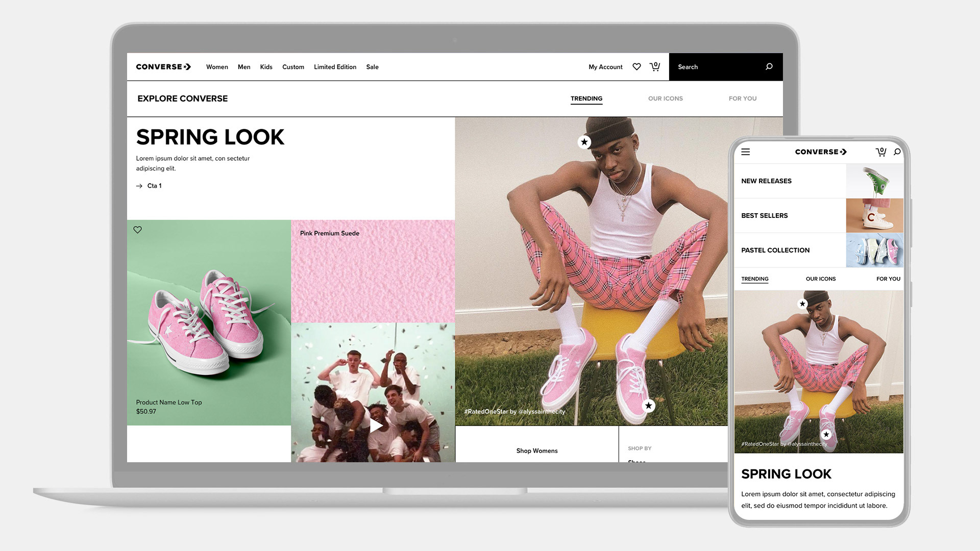The height and width of the screenshot is (551, 980).
Task: Click the #RatedOneStar caption on the desktop photo
Action: (x=514, y=411)
